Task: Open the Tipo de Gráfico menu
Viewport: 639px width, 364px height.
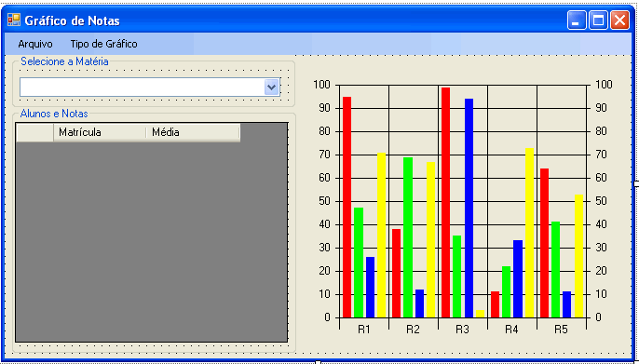Action: (x=103, y=44)
